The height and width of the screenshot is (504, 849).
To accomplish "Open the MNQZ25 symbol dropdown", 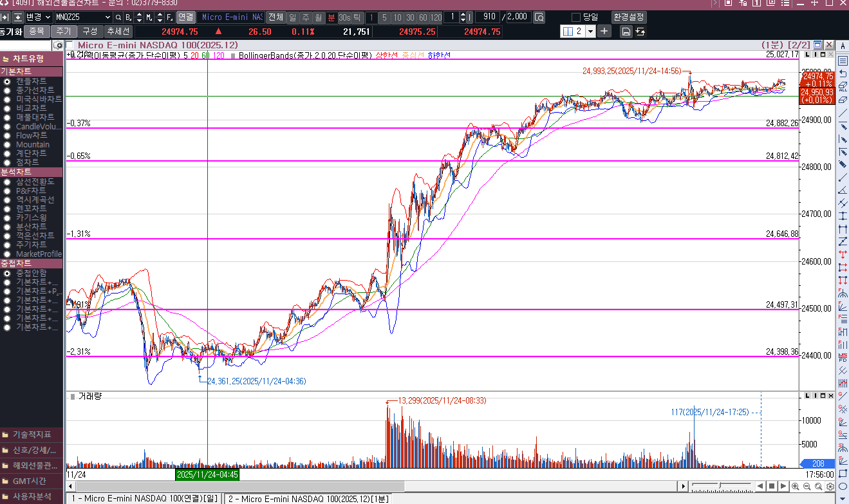I will pos(107,17).
